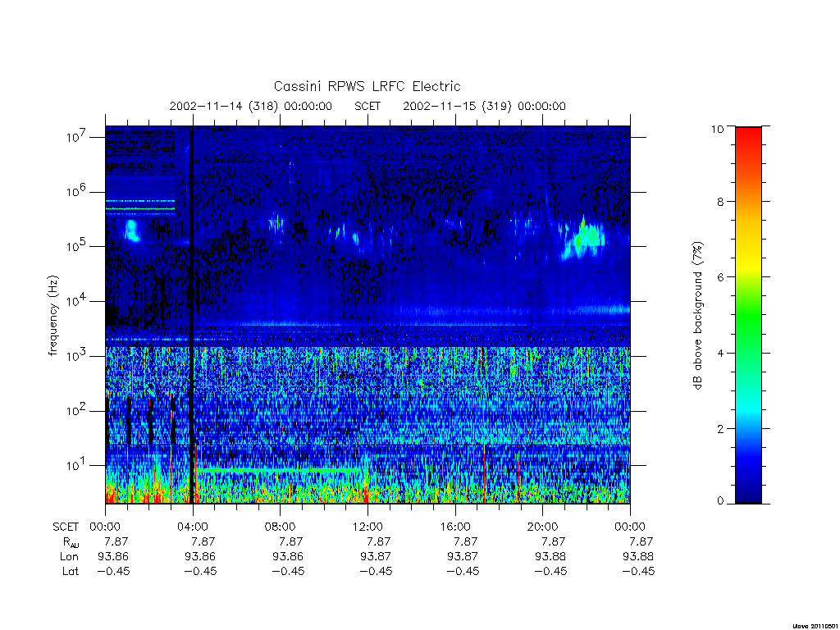Click the 'SCET' label between the dates
Screen dimensions: 840x630
click(x=367, y=106)
